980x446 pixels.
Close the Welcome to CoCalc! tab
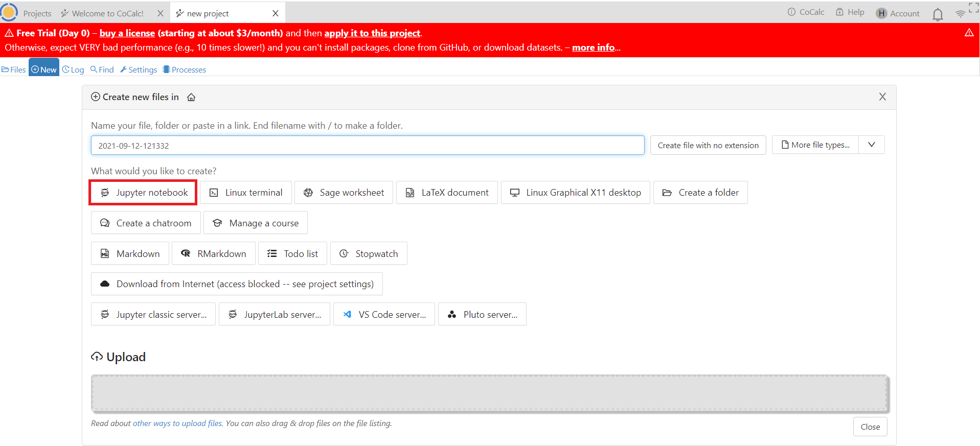click(x=161, y=14)
